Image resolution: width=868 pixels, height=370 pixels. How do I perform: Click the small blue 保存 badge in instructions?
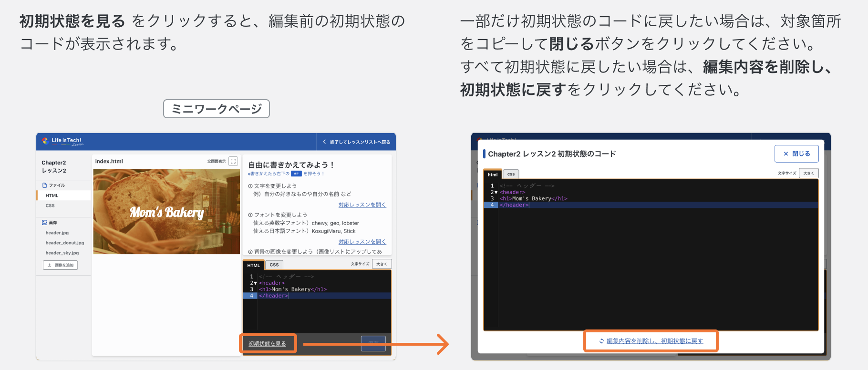[296, 174]
